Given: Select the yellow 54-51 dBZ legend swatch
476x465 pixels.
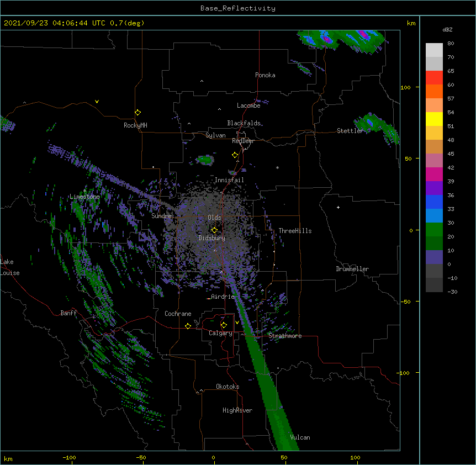Looking at the screenshot, I should 434,119.
